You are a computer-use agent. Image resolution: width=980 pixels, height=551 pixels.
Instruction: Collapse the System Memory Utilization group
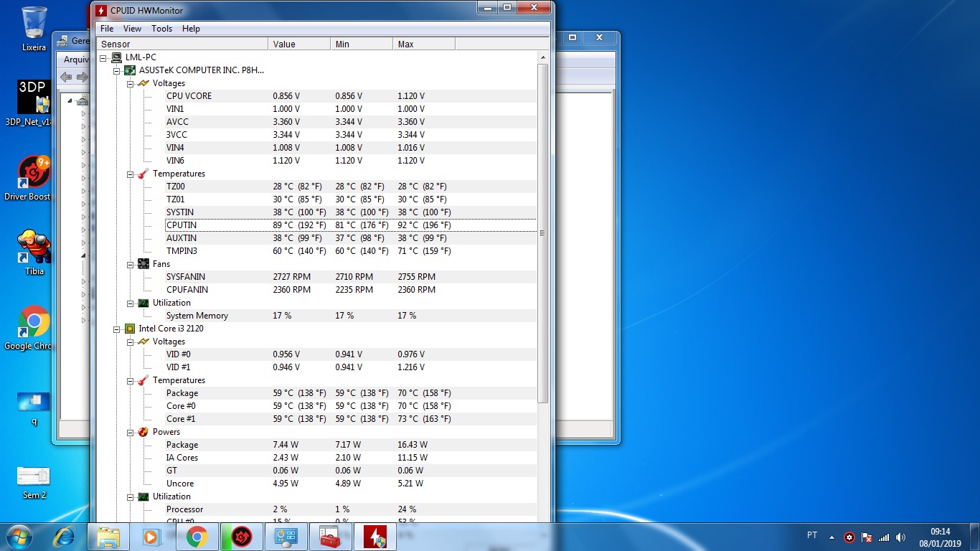tap(131, 303)
